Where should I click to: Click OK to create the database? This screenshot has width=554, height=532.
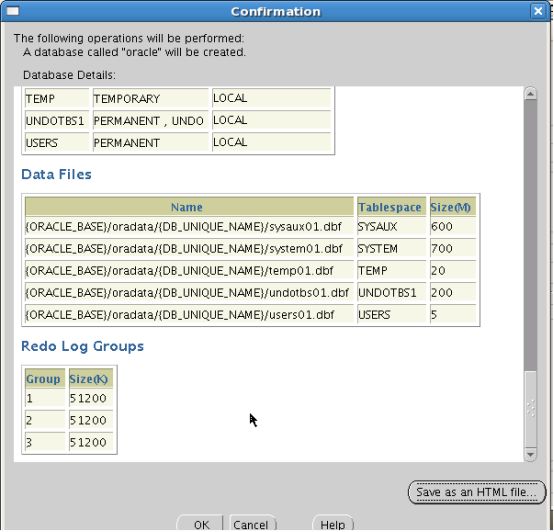[201, 524]
